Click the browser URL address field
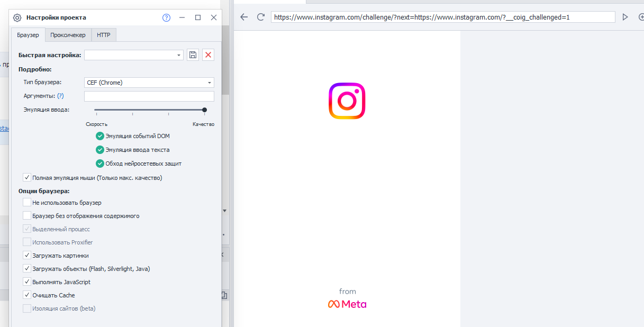 tap(443, 17)
